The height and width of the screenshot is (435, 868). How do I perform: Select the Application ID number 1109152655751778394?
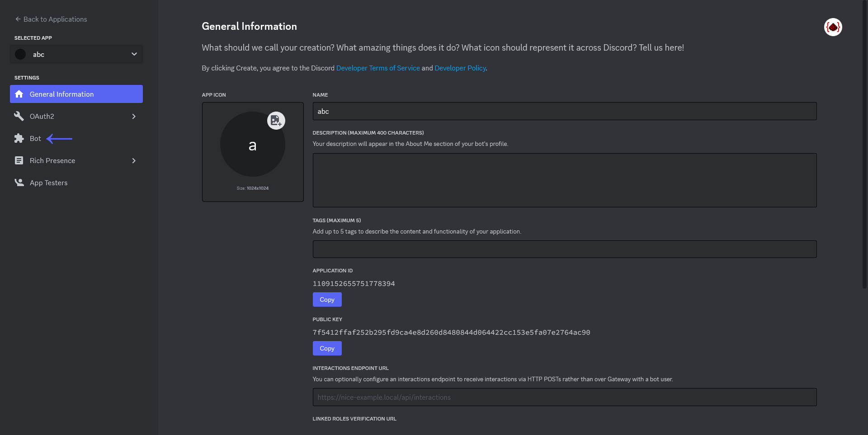coord(354,284)
